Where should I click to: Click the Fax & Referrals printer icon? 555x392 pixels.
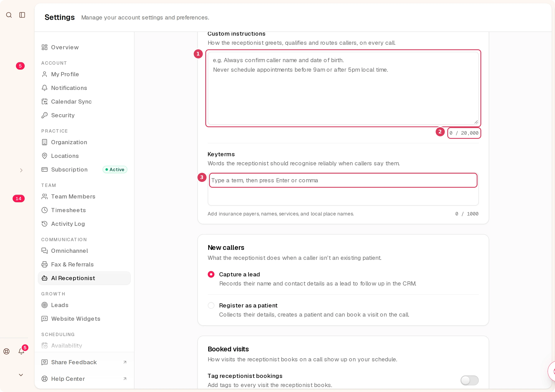(x=45, y=264)
